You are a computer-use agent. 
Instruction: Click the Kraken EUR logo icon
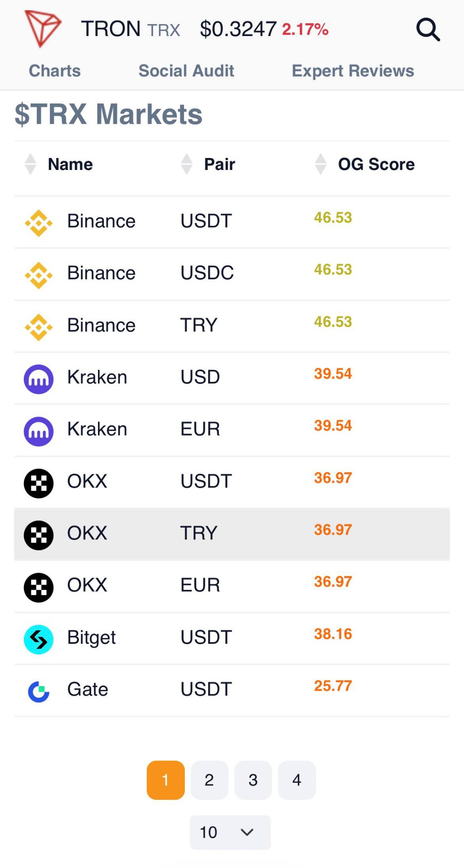pyautogui.click(x=39, y=431)
